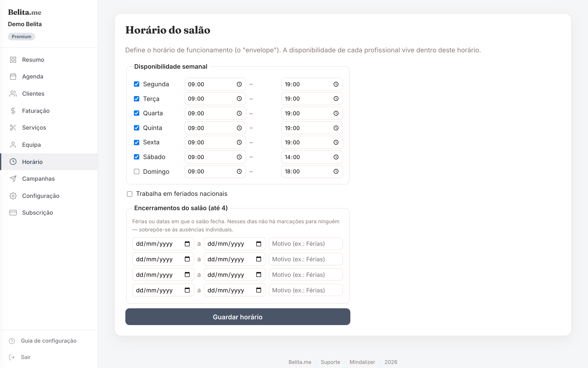Open the Subscrição menu entry
Image resolution: width=588 pixels, height=368 pixels.
49,212
